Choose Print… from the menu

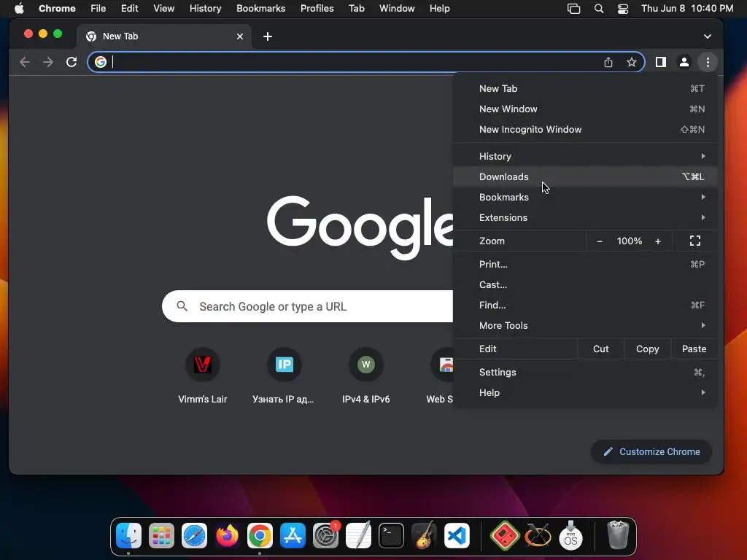(585, 264)
